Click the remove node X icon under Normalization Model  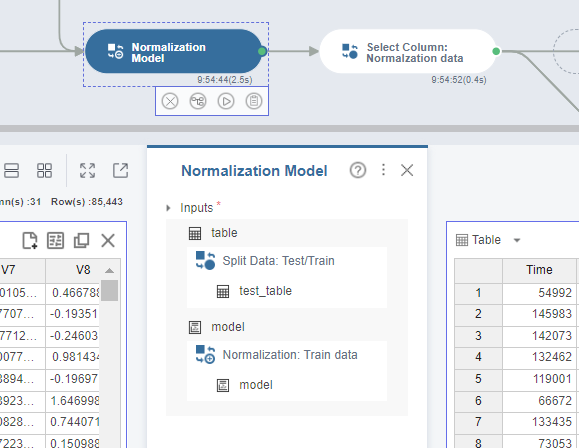[x=170, y=101]
